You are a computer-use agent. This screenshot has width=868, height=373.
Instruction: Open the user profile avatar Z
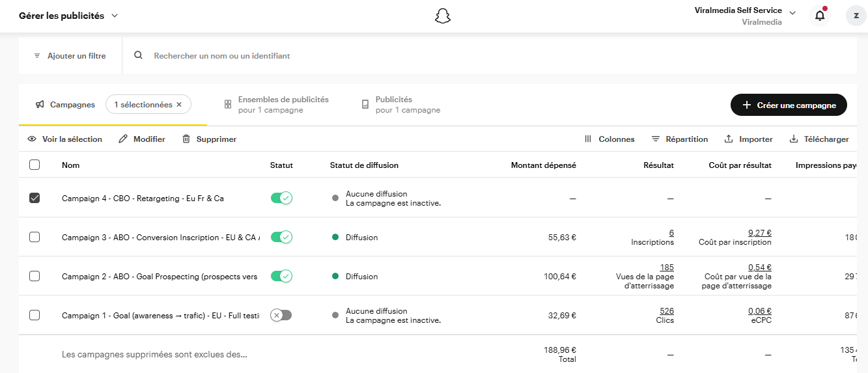[x=856, y=16]
